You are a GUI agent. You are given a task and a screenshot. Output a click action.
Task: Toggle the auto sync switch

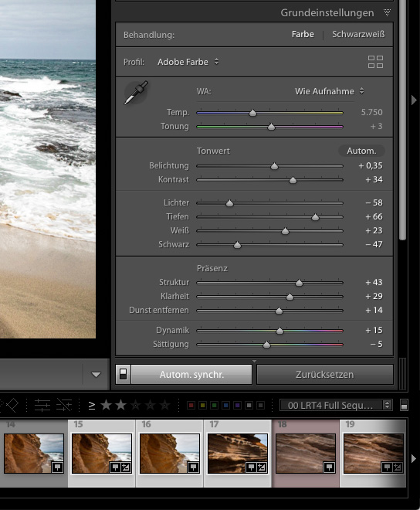tap(124, 374)
